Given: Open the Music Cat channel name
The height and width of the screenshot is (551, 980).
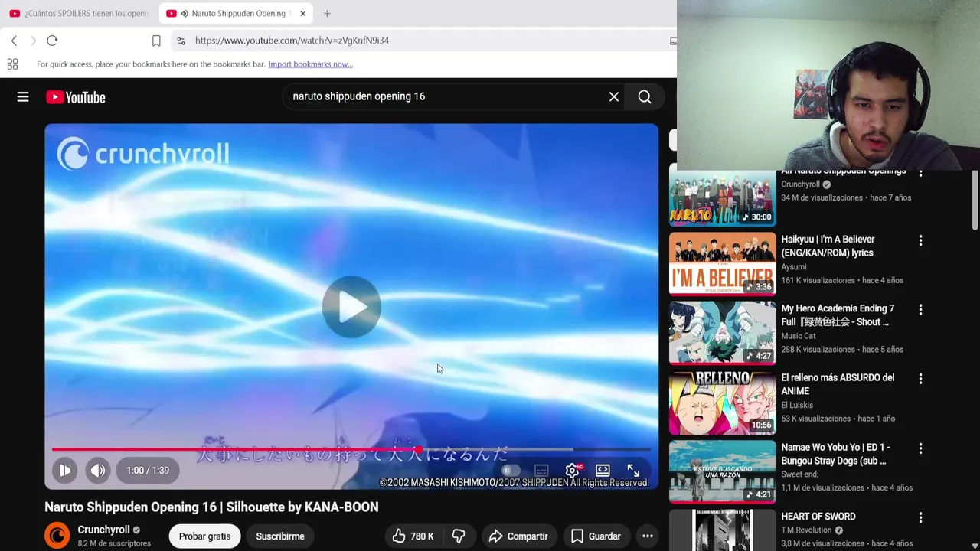Looking at the screenshot, I should click(799, 336).
